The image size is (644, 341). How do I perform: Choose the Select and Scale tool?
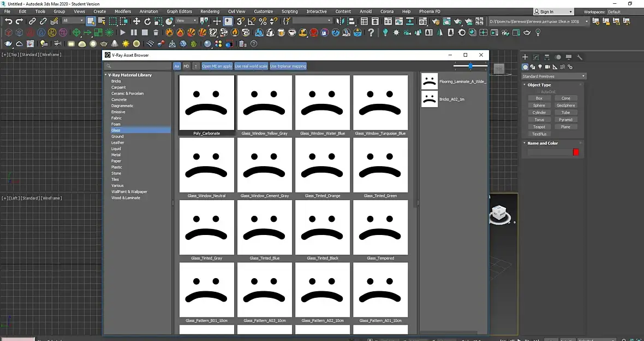(158, 21)
